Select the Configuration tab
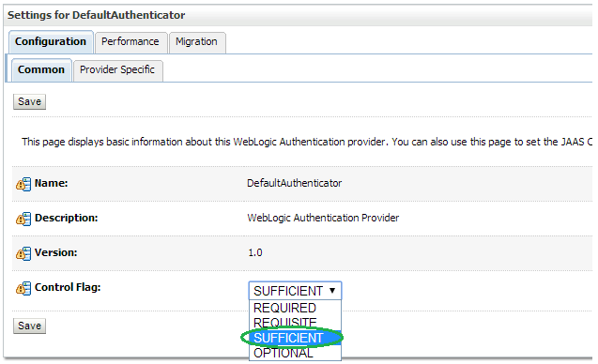 tap(51, 41)
